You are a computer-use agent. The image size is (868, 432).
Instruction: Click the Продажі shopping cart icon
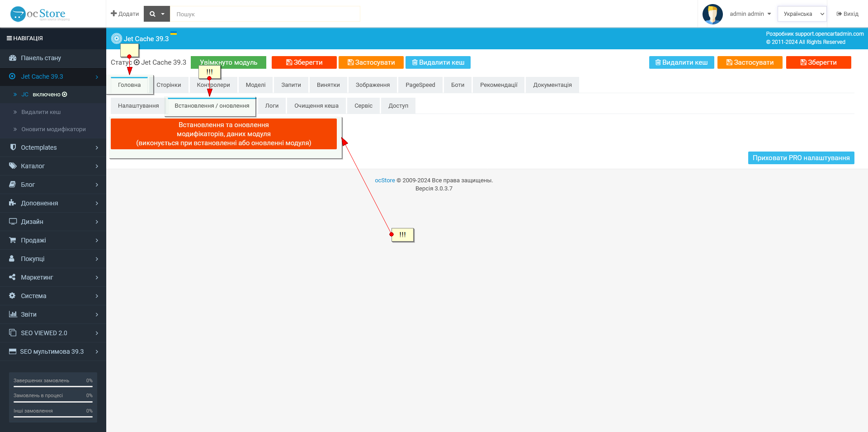[x=13, y=240]
